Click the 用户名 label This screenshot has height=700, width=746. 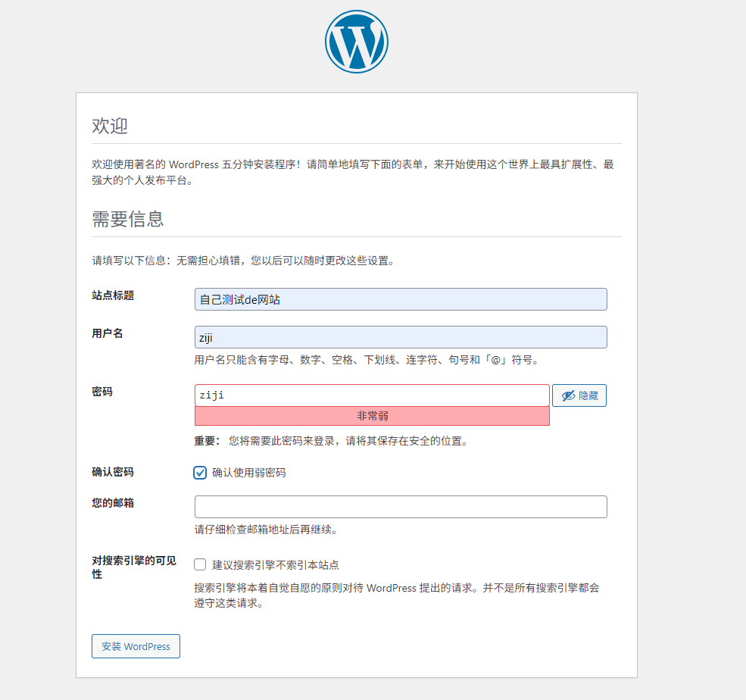point(108,333)
